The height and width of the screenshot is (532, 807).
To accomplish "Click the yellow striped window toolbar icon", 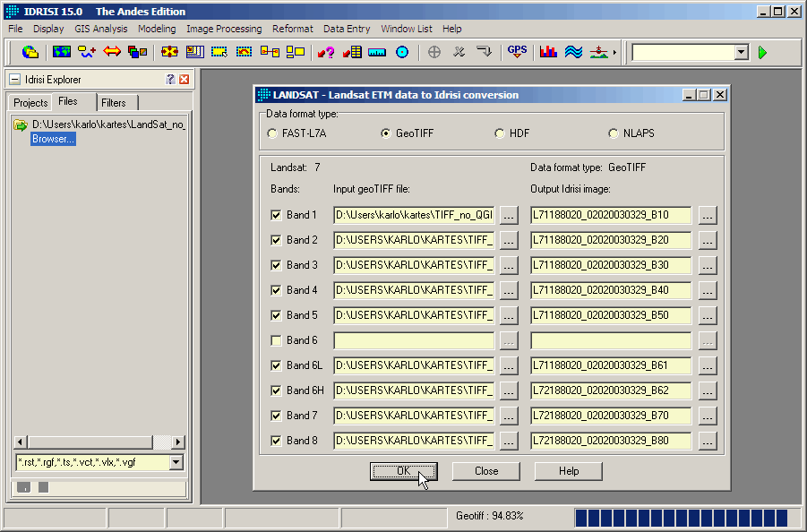I will [195, 52].
